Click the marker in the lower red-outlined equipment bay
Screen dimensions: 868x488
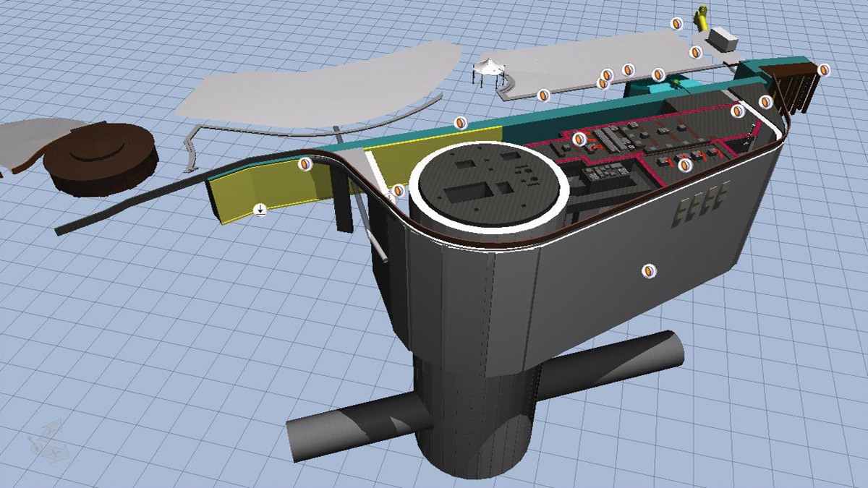[x=685, y=166]
